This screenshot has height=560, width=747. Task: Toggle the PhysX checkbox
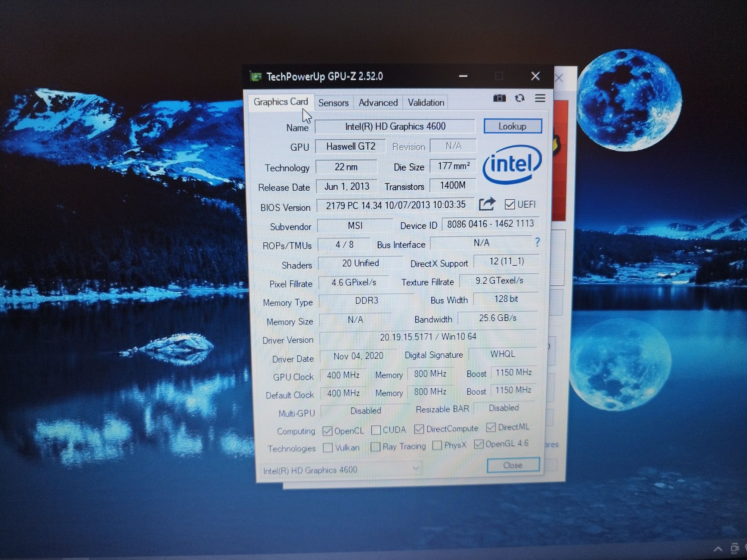click(437, 445)
